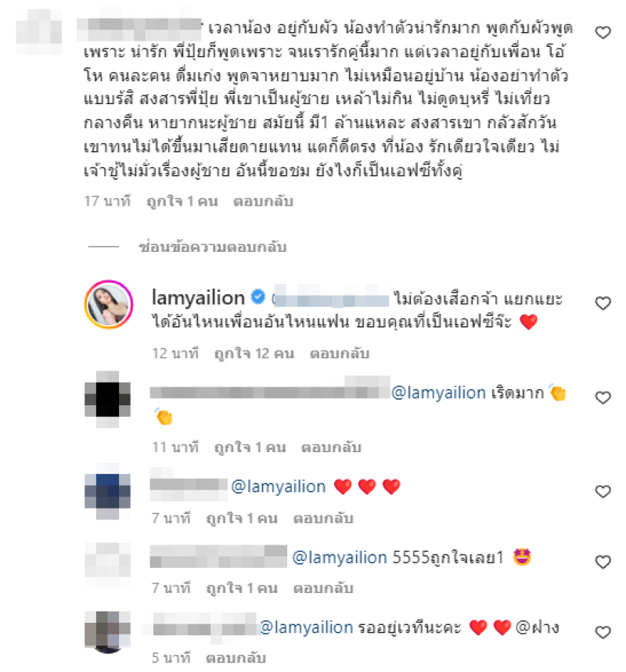Like the three red hearts reply
The image size is (626, 672).
603,491
